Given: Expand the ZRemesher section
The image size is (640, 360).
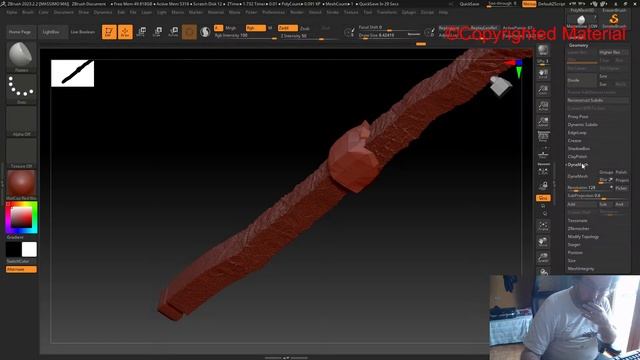Looking at the screenshot, I should click(x=578, y=229).
